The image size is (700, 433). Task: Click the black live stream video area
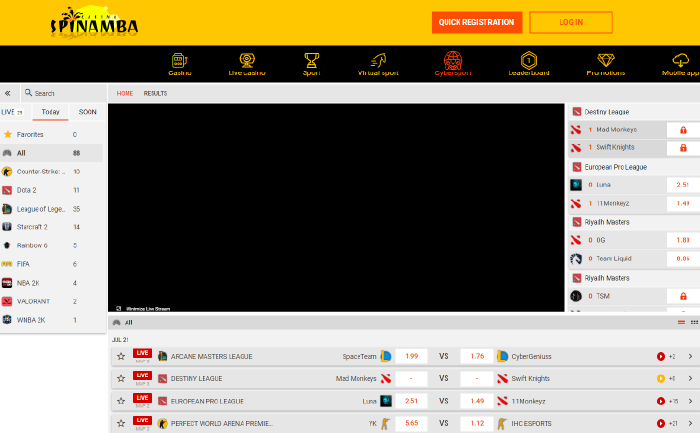point(336,208)
